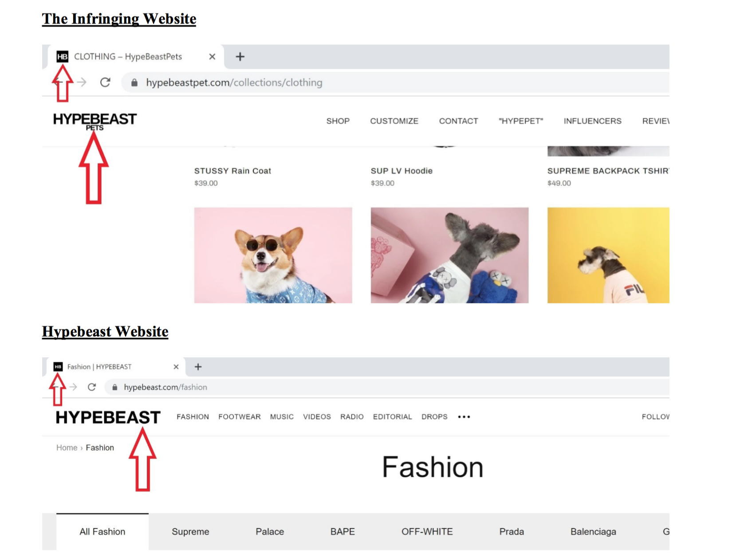Open CUSTOMIZE menu item
The image size is (756, 557).
tap(394, 121)
